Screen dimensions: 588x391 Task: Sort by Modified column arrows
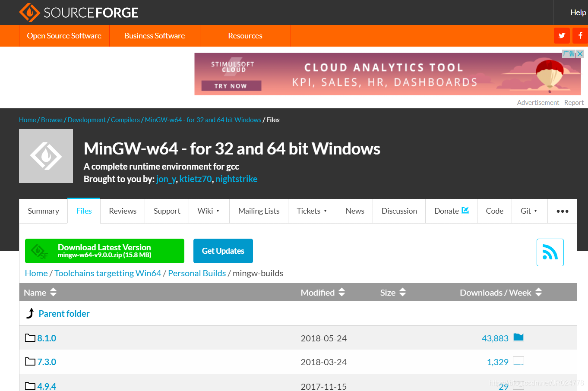(341, 292)
